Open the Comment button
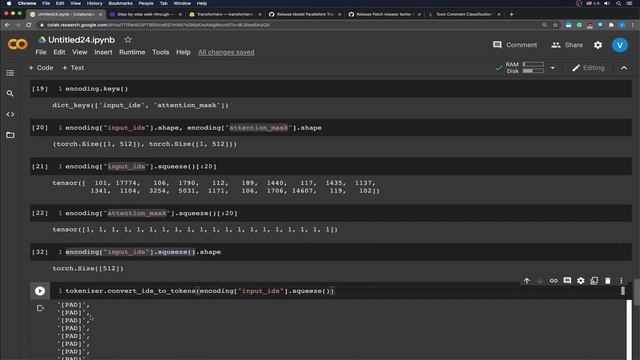 [515, 45]
